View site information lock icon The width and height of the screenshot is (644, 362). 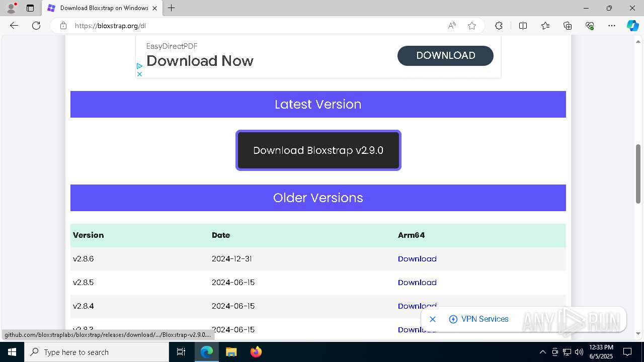[63, 26]
